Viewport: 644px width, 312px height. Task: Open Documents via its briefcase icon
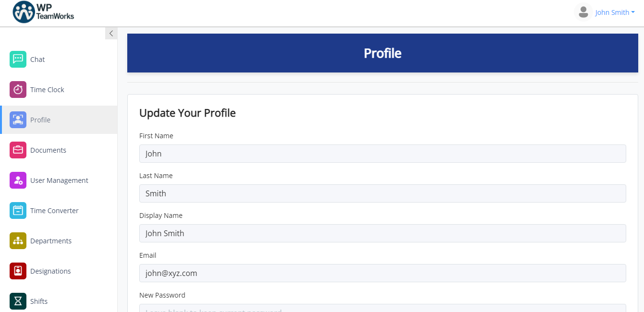[18, 150]
